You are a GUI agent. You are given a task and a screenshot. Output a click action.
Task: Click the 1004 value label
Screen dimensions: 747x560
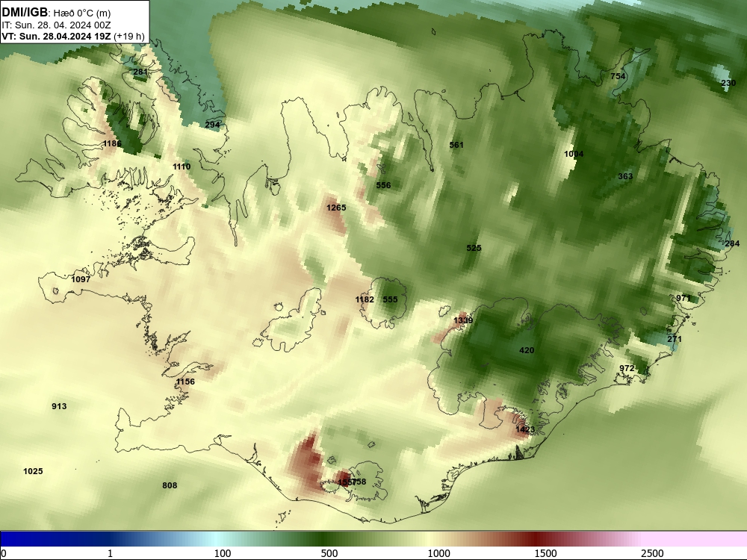point(574,154)
